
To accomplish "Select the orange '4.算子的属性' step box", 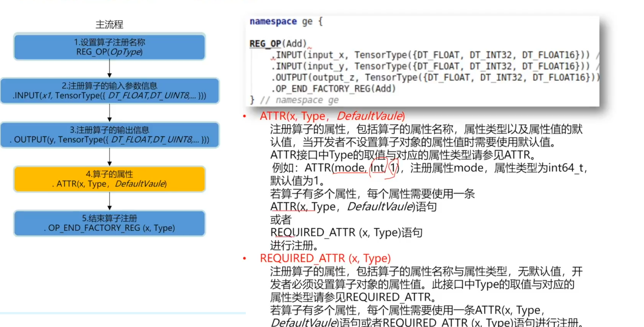I will pyautogui.click(x=109, y=179).
